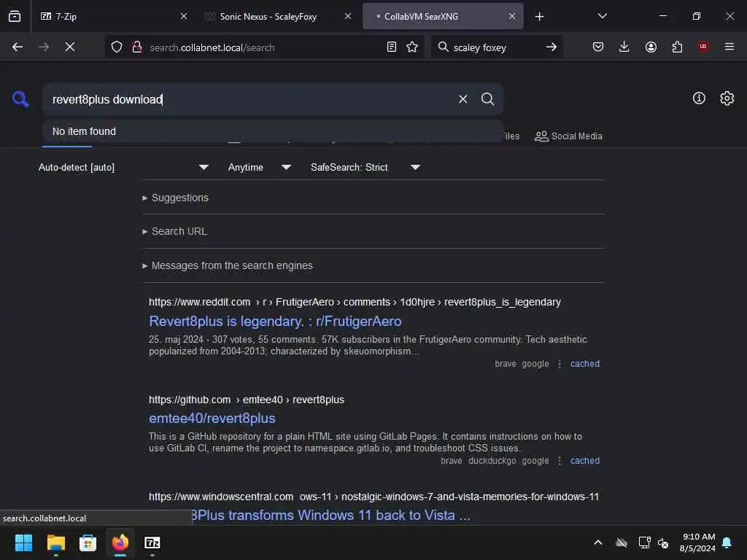Open Microsoft Store from taskbar
747x560 pixels.
tap(88, 542)
